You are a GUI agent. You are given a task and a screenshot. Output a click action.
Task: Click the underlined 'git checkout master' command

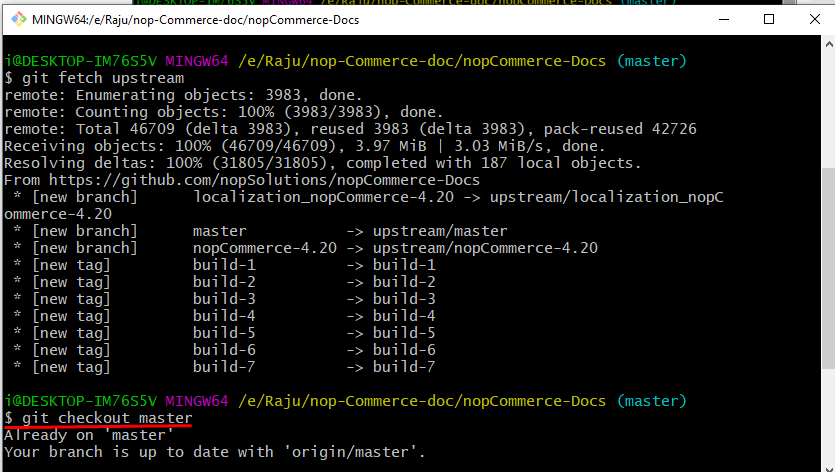(99, 418)
